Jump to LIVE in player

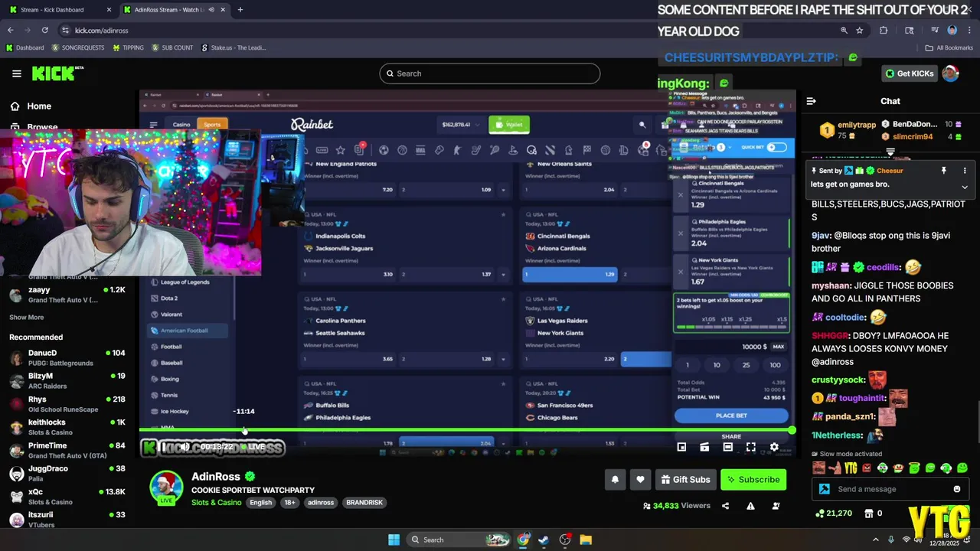tap(253, 447)
